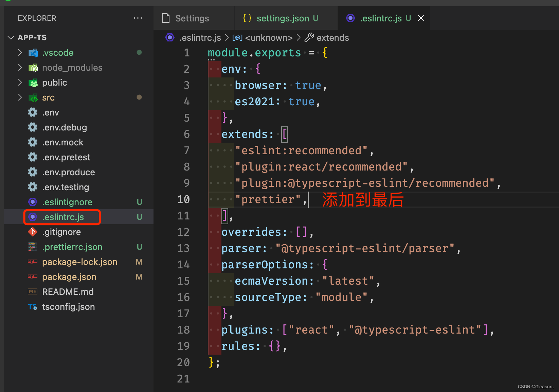559x392 pixels.
Task: Click the npm icon beside package-lock.json
Action: pyautogui.click(x=33, y=262)
